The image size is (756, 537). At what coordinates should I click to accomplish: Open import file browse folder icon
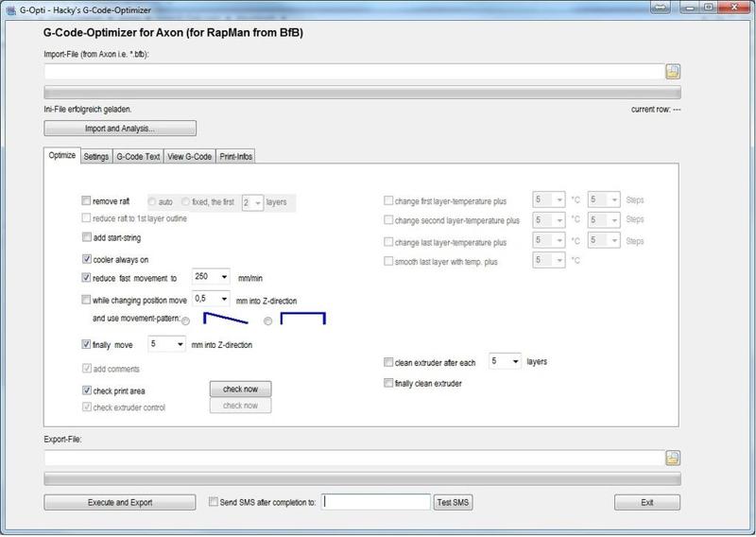coord(673,72)
